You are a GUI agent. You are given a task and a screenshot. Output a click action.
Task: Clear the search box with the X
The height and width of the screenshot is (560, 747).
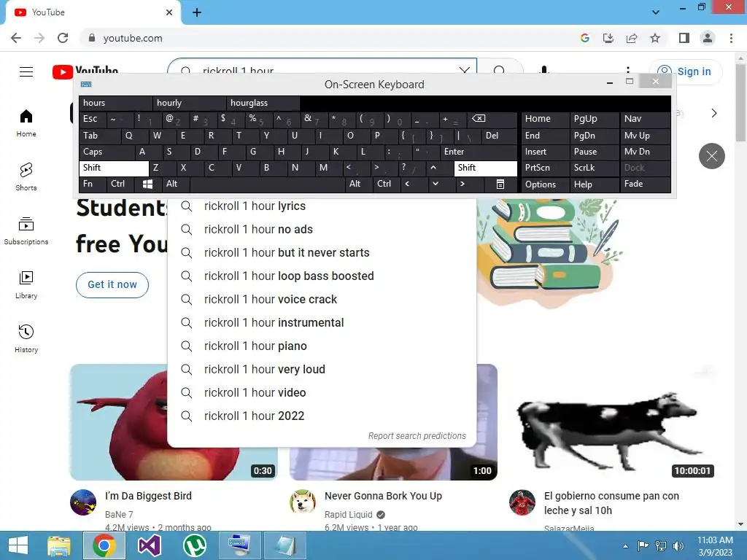pyautogui.click(x=465, y=70)
